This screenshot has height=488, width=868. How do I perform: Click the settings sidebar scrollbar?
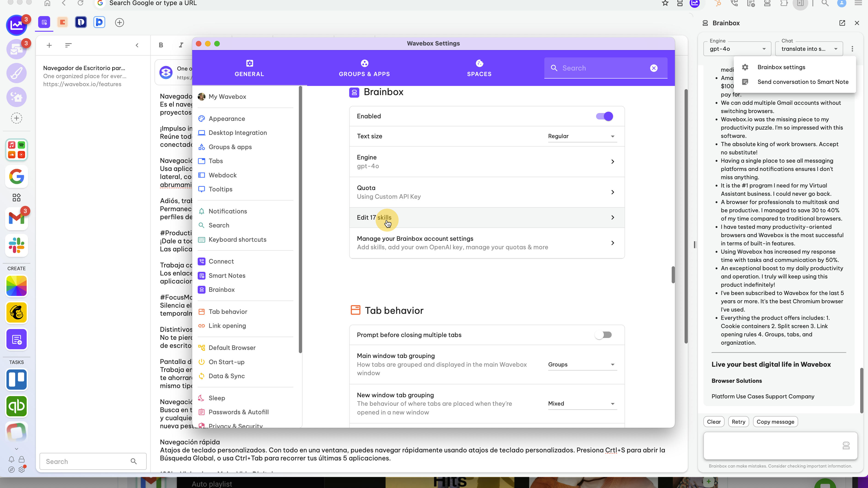click(x=300, y=220)
